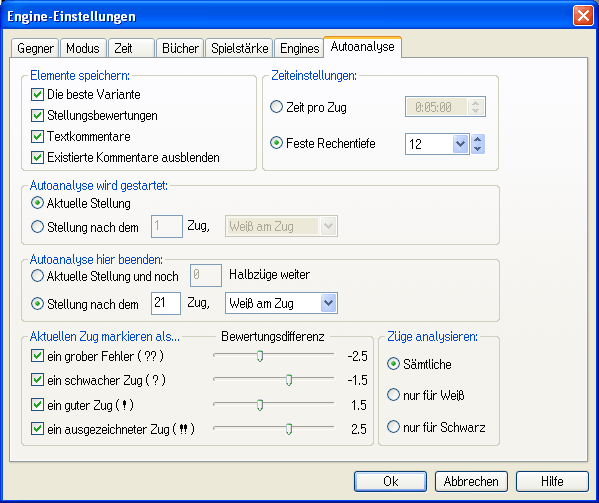This screenshot has height=503, width=599.
Task: Increase Zeit pro Zug with the disabled up arrow
Action: point(476,102)
